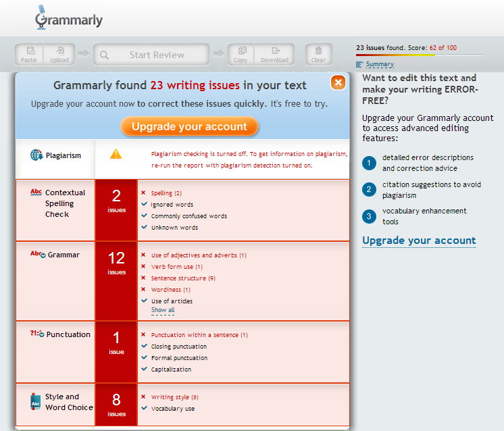The image size is (504, 431).
Task: Click the check mark beside Closing punctuation
Action: 145,346
